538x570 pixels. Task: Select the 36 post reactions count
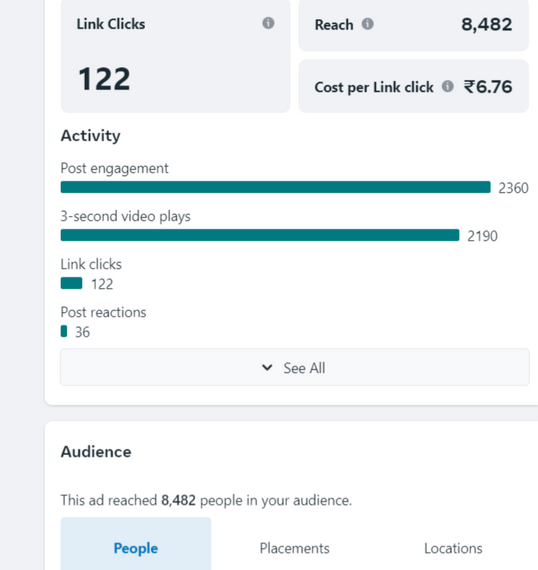tap(82, 332)
